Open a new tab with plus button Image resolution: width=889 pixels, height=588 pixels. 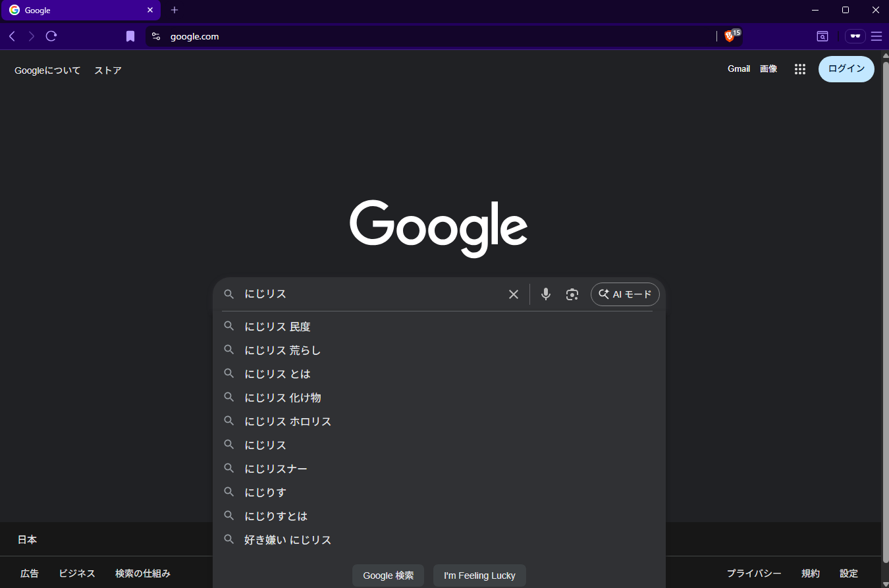click(175, 10)
